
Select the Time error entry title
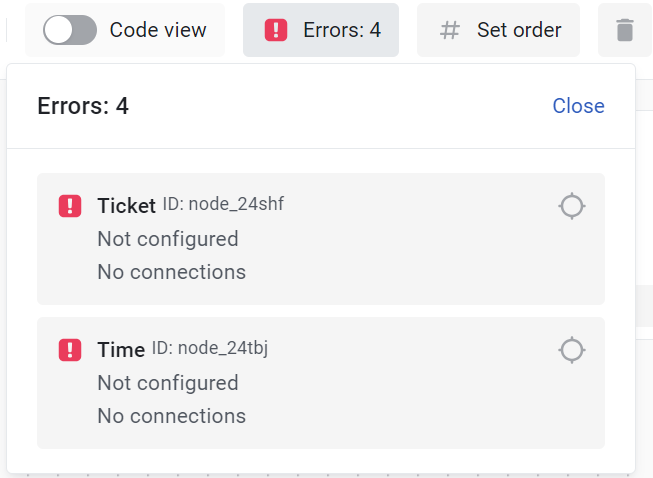(121, 350)
